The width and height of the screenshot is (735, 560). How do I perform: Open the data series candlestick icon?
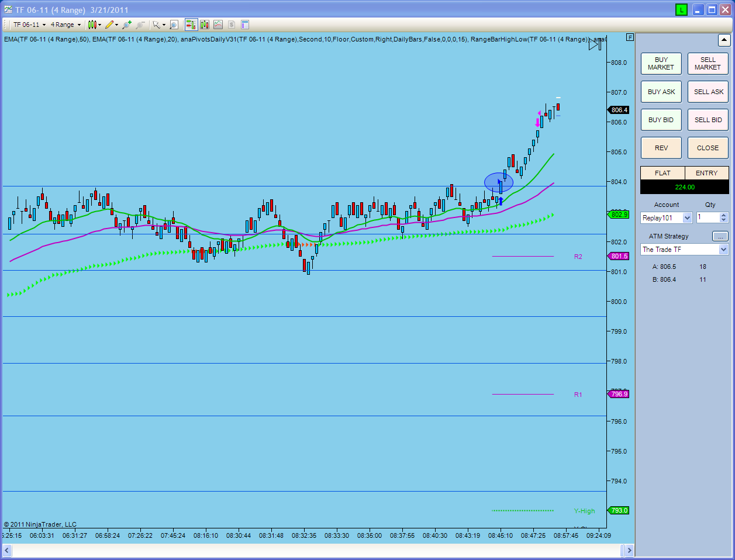click(205, 25)
